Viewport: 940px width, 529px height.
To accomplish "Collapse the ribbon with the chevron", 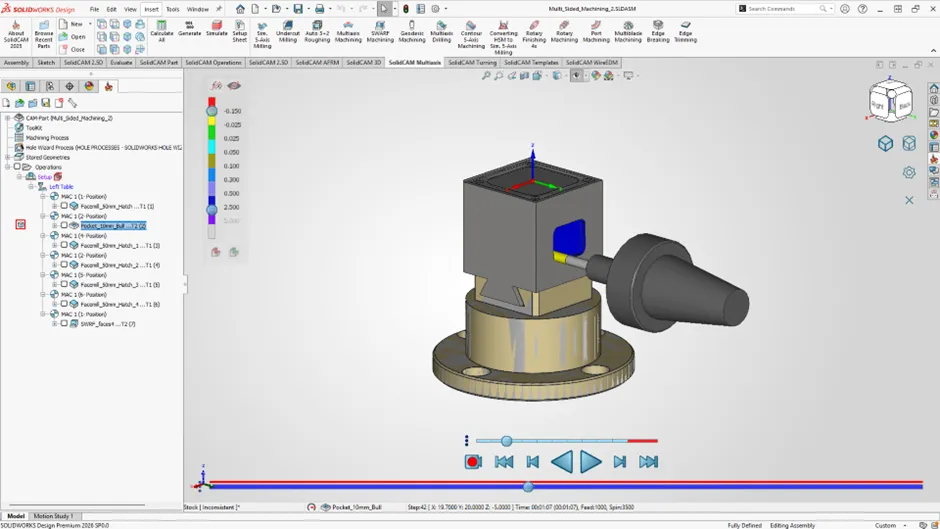I will [x=933, y=51].
